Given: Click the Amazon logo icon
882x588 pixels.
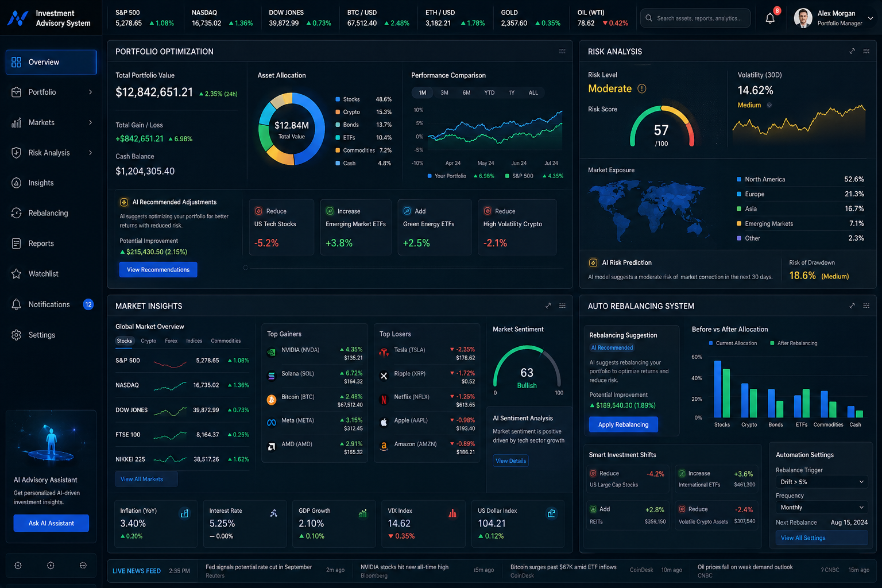Looking at the screenshot, I should click(384, 446).
